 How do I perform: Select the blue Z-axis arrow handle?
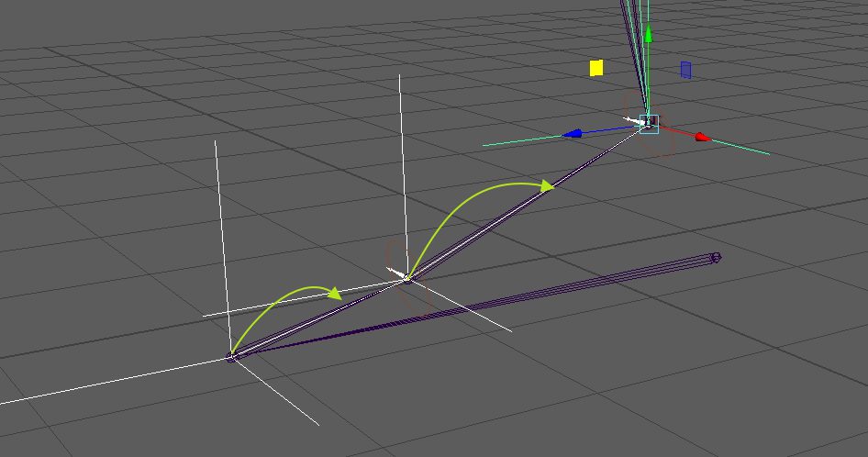tap(573, 133)
